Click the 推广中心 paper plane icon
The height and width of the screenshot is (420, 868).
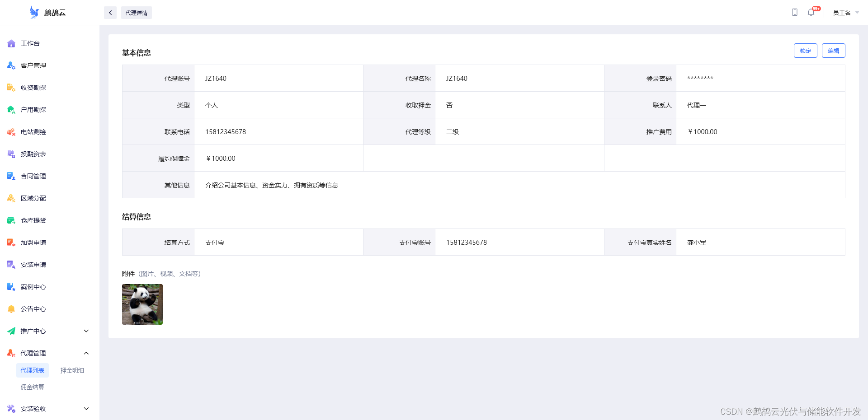(11, 331)
